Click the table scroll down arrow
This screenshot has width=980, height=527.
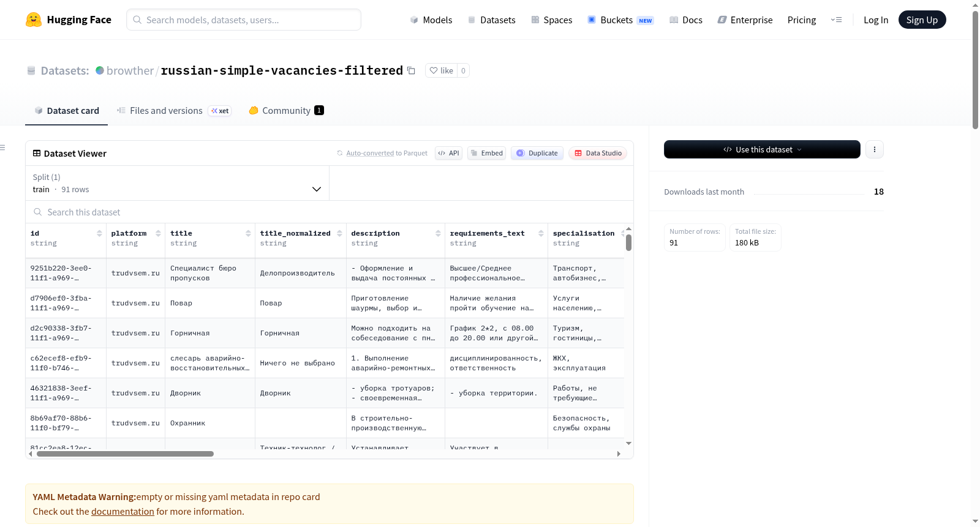click(628, 443)
